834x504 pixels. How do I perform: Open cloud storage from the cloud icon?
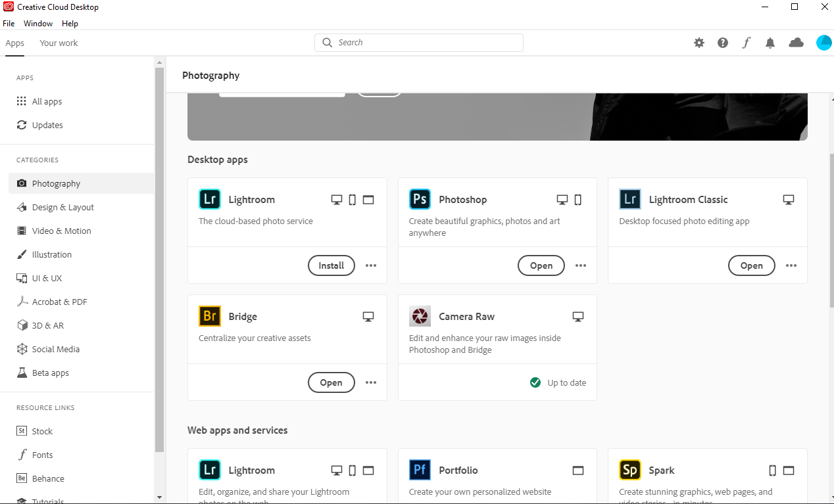click(796, 42)
